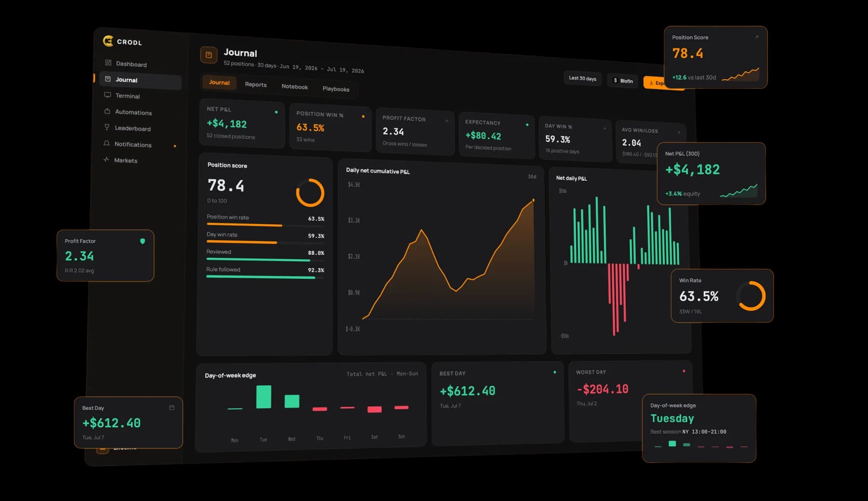Click the 30d label on cumulative P&L chart

click(x=532, y=177)
